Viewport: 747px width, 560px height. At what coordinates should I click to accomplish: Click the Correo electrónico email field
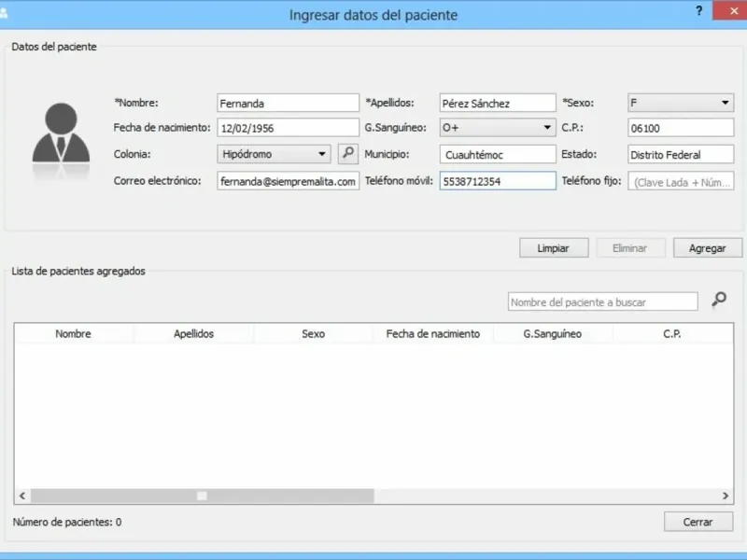pos(289,181)
